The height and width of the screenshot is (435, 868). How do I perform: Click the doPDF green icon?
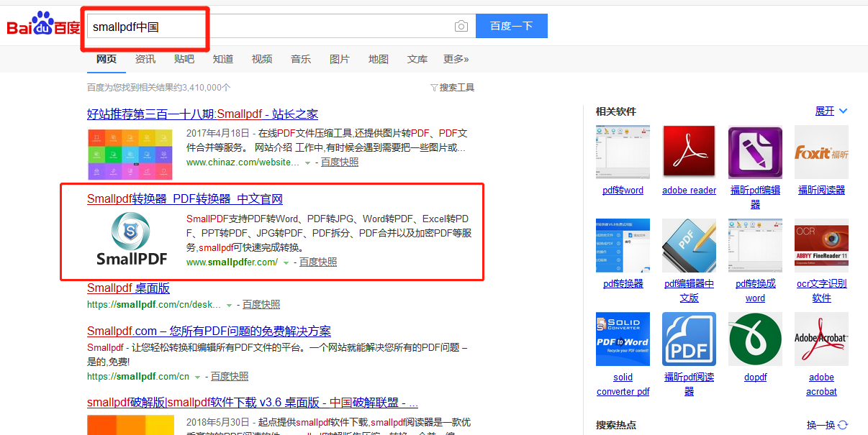point(755,339)
